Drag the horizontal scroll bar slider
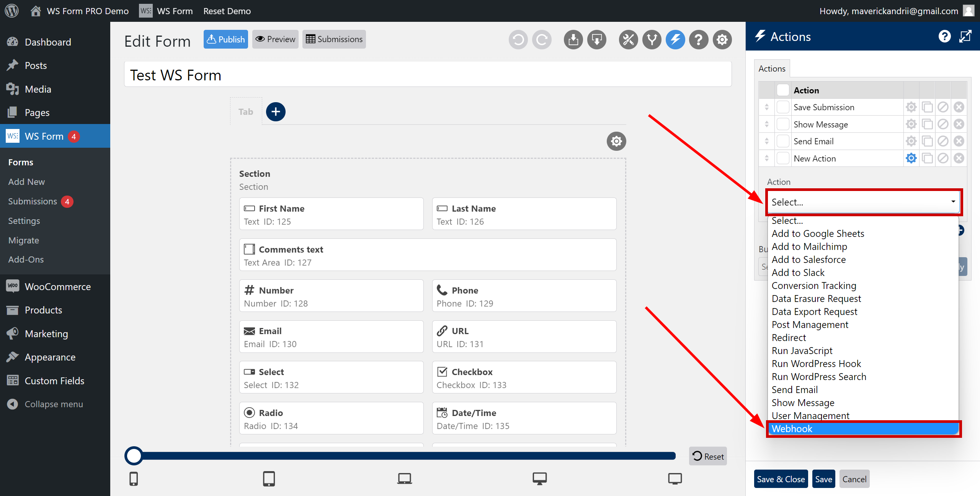 pyautogui.click(x=136, y=455)
